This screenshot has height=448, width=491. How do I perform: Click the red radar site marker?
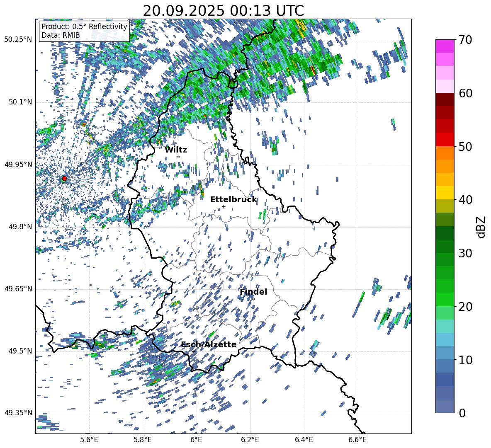(x=64, y=178)
